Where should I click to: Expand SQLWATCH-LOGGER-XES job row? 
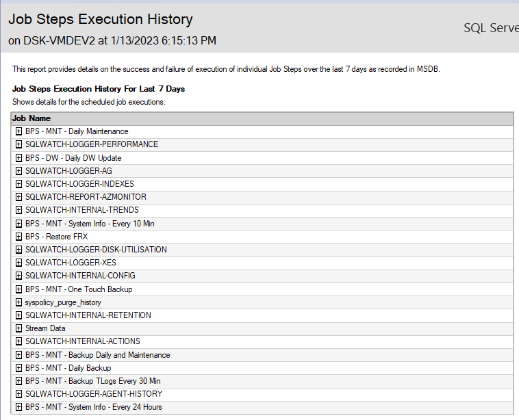19,263
